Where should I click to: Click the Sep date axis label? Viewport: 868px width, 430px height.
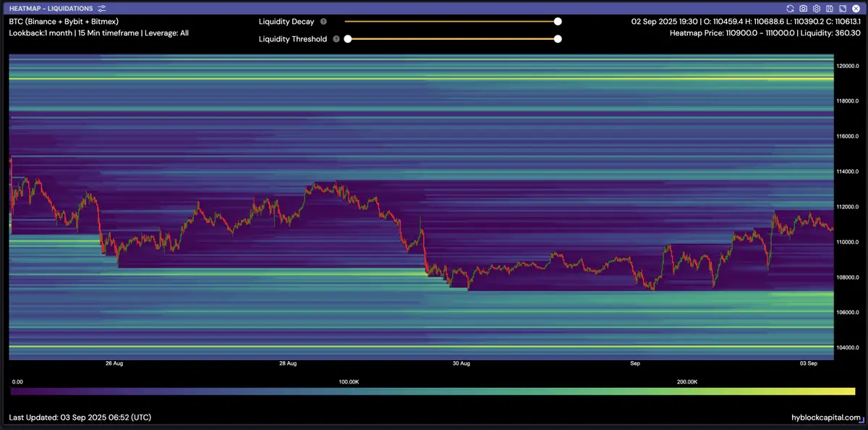coord(636,363)
